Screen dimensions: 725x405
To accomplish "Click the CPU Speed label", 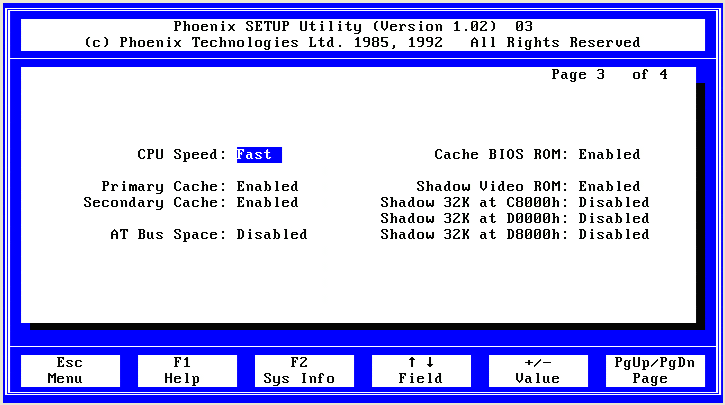I will (x=182, y=154).
